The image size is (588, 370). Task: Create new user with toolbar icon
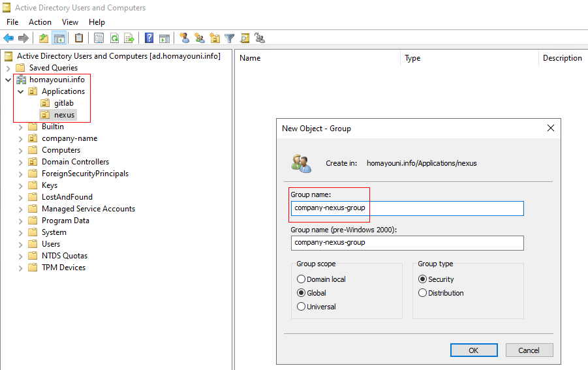[x=184, y=38]
